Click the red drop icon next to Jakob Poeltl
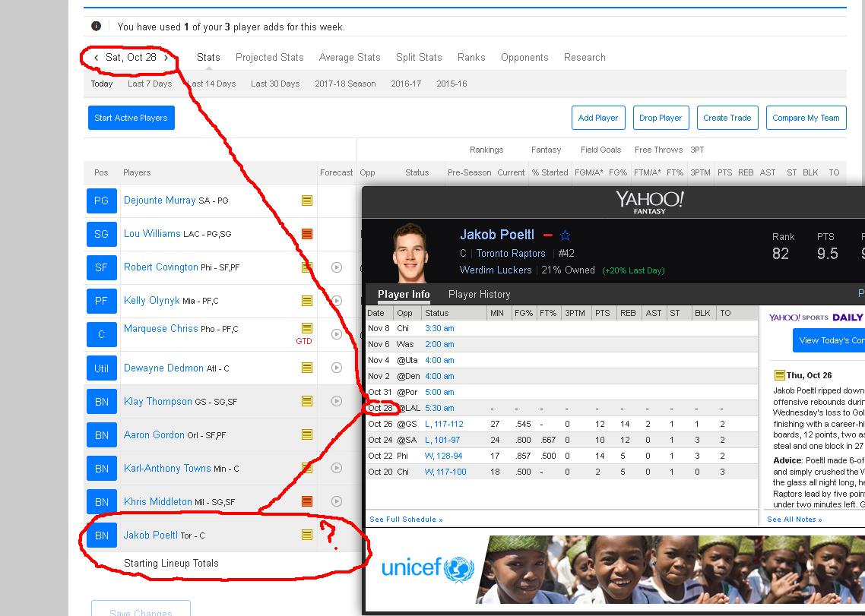Screen dimensions: 865x616 pos(547,235)
